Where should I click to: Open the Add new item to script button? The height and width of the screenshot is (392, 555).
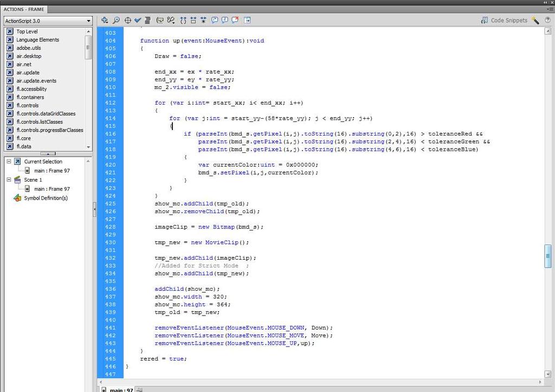coord(105,20)
